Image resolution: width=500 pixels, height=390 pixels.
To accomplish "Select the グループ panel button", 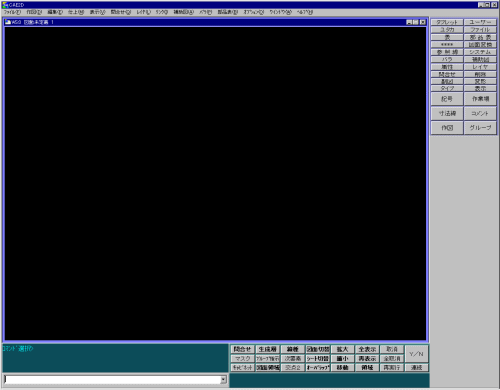I will tap(480, 128).
